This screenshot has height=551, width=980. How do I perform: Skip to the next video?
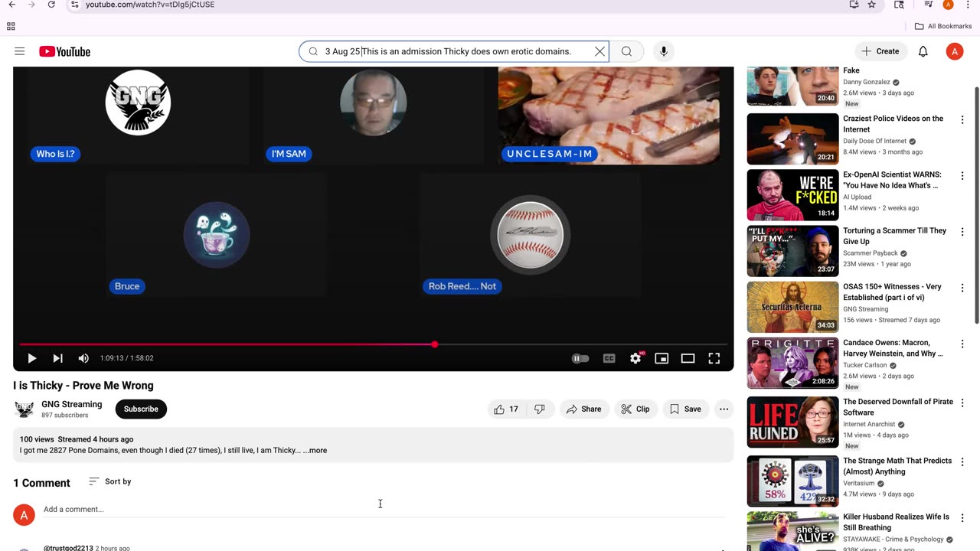(x=57, y=358)
